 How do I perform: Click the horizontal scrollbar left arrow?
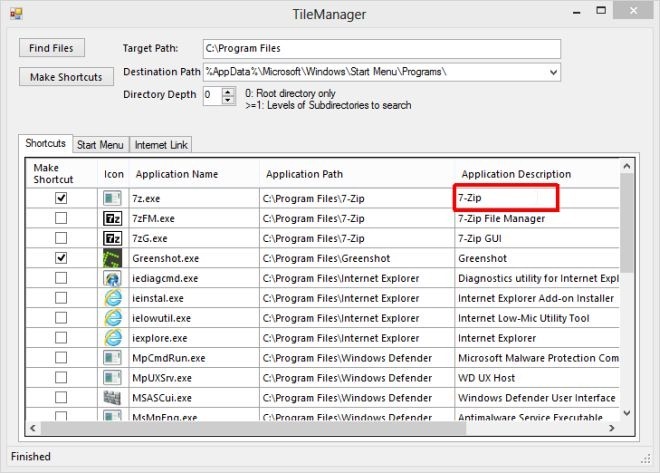33,428
